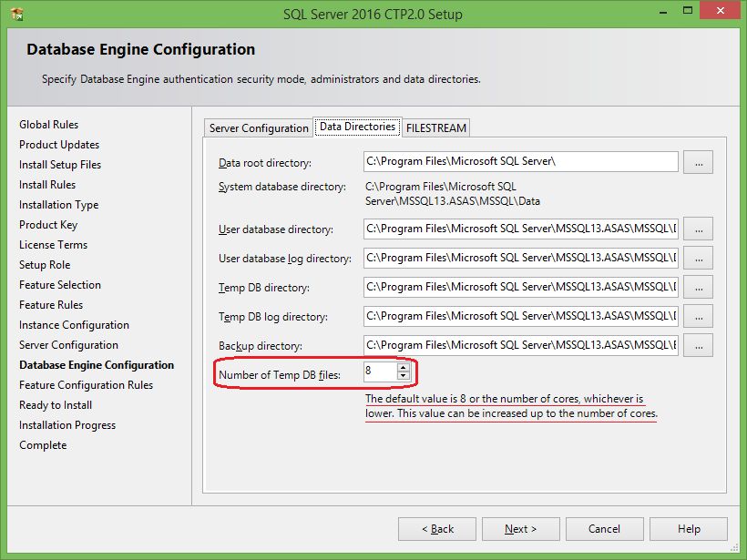Browse for the Temp DB directory

click(699, 287)
